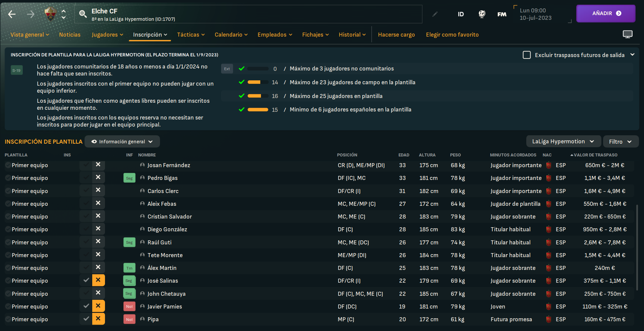Image resolution: width=644 pixels, height=331 pixels.
Task: Toggle the check mark for John Chetauya
Action: point(86,293)
